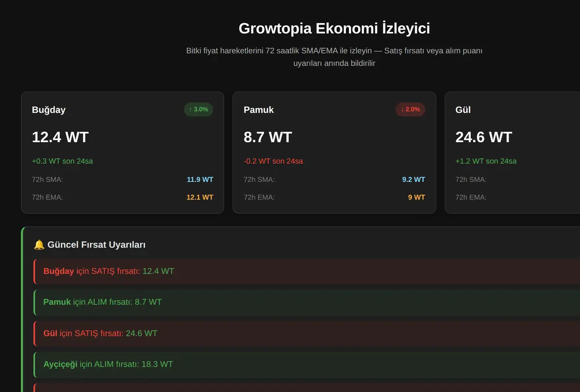Screen dimensions: 580x392
Task: Click Pamuk 72h SMA value 9.2 WT
Action: click(414, 179)
